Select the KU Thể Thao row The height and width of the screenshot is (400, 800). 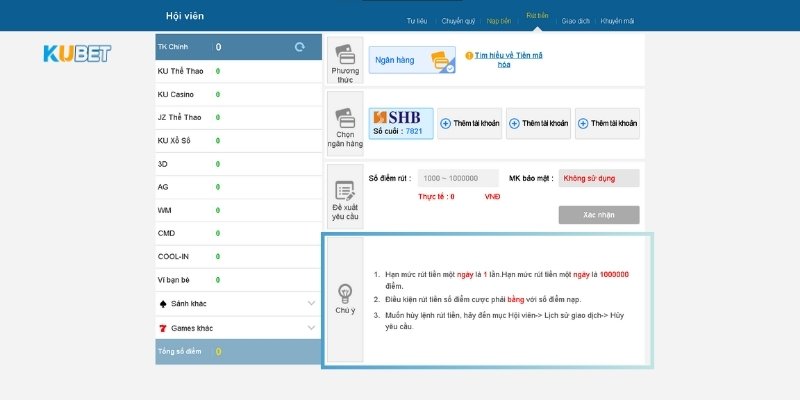[239, 71]
